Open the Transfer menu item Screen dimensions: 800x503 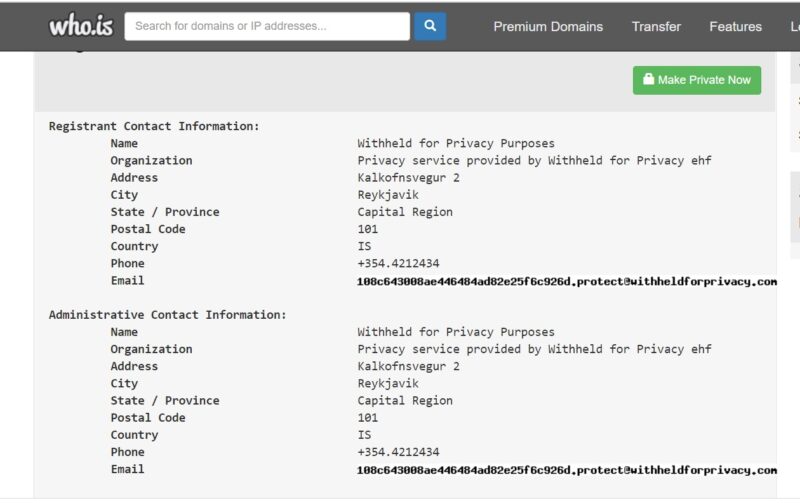click(x=656, y=27)
